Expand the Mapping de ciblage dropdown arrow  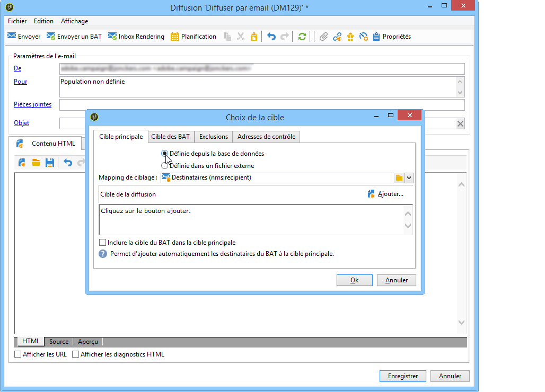point(409,178)
